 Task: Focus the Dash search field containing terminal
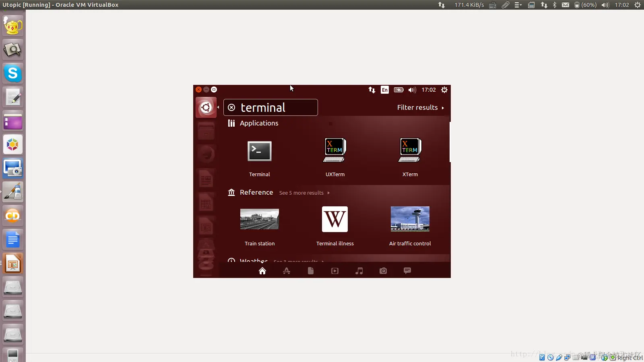point(270,107)
